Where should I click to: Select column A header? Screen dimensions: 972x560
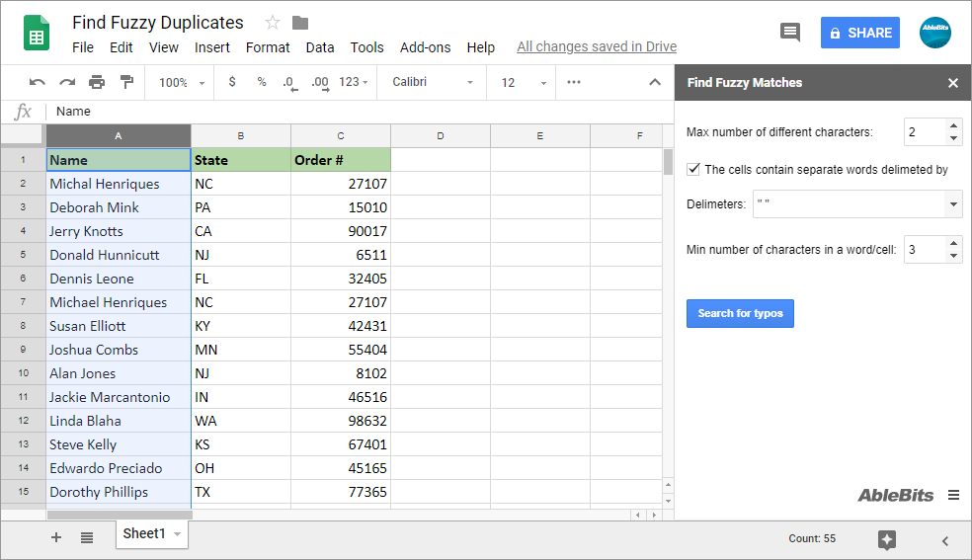coord(119,135)
